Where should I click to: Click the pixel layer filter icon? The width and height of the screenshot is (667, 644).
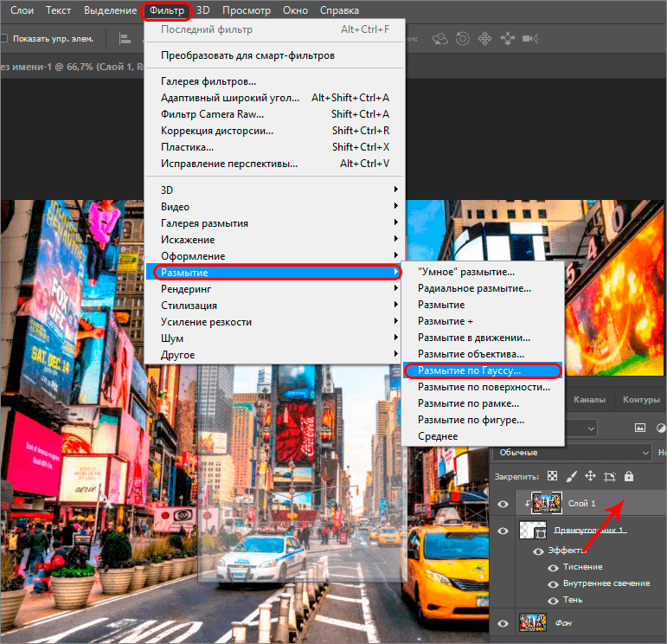click(641, 428)
